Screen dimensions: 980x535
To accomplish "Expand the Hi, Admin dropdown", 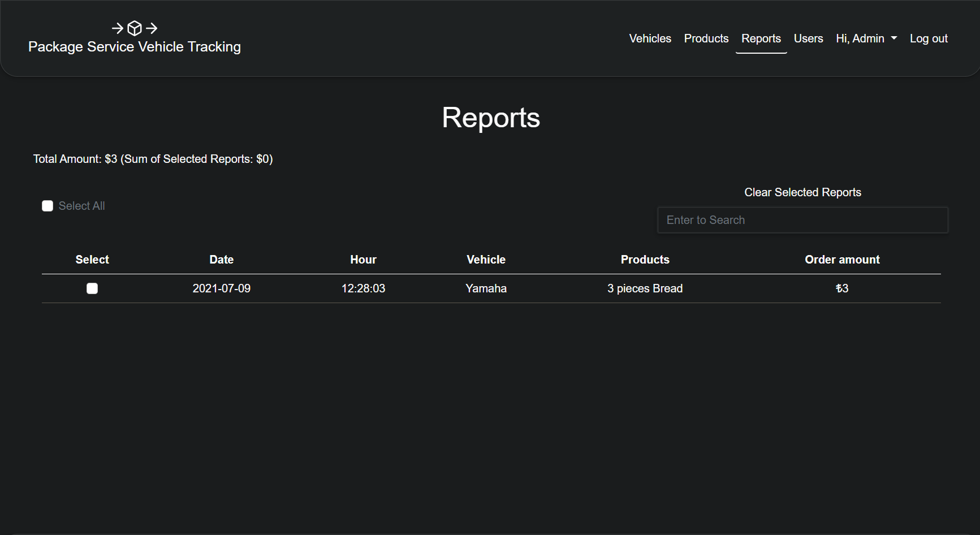I will [x=866, y=38].
